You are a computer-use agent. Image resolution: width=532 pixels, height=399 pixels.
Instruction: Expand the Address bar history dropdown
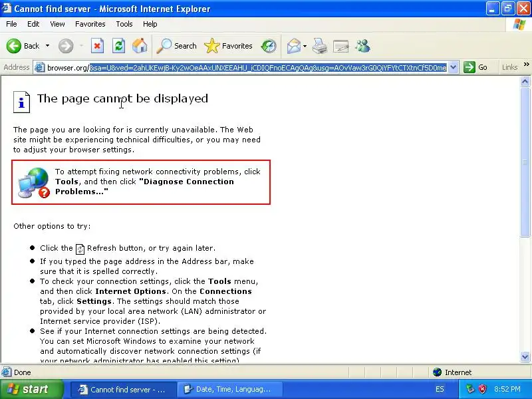point(454,67)
